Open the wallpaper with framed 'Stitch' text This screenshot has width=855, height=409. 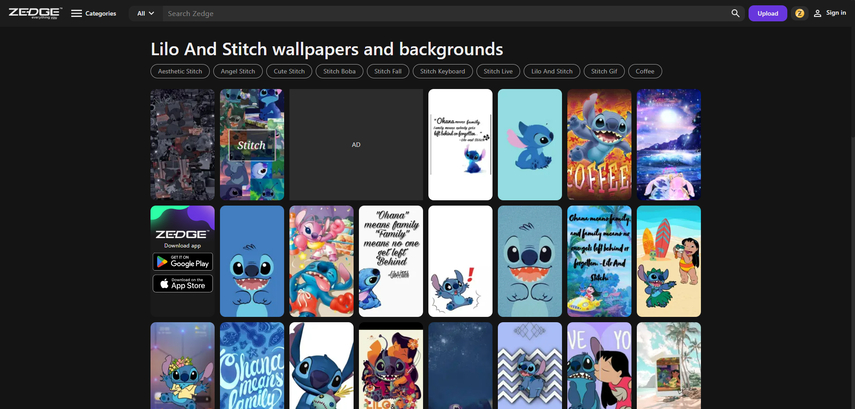[252, 145]
